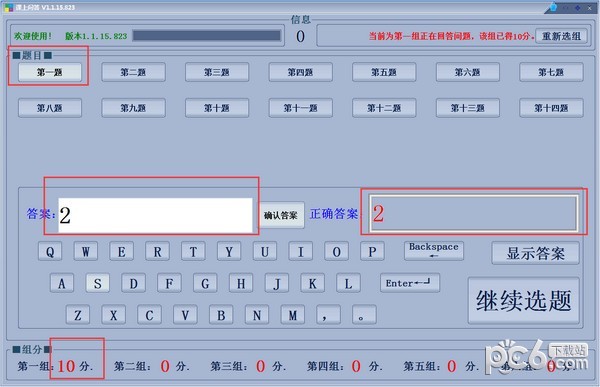Tap the I key
This screenshot has width=600, height=387.
[300, 251]
